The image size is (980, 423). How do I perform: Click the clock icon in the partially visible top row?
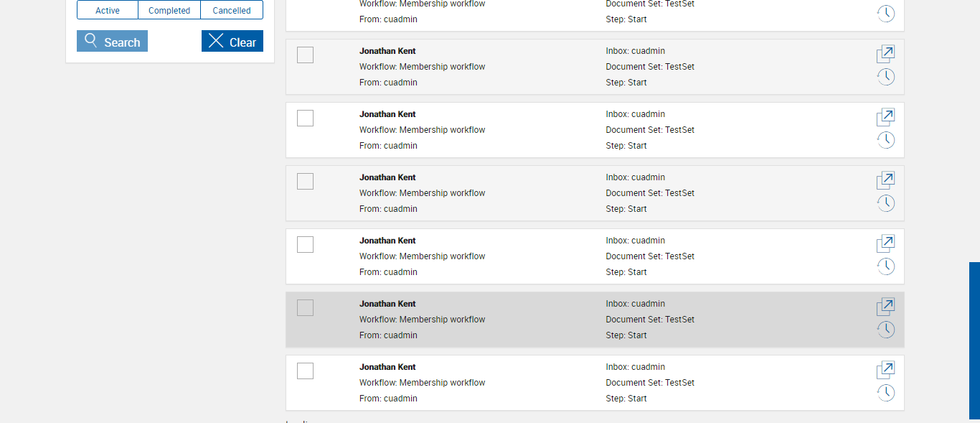tap(886, 14)
